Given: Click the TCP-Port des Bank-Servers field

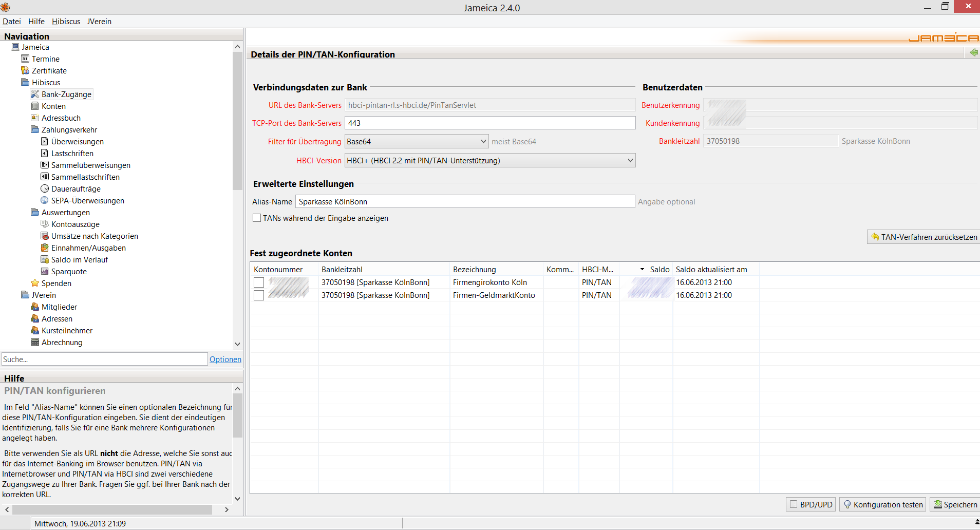Looking at the screenshot, I should point(490,123).
